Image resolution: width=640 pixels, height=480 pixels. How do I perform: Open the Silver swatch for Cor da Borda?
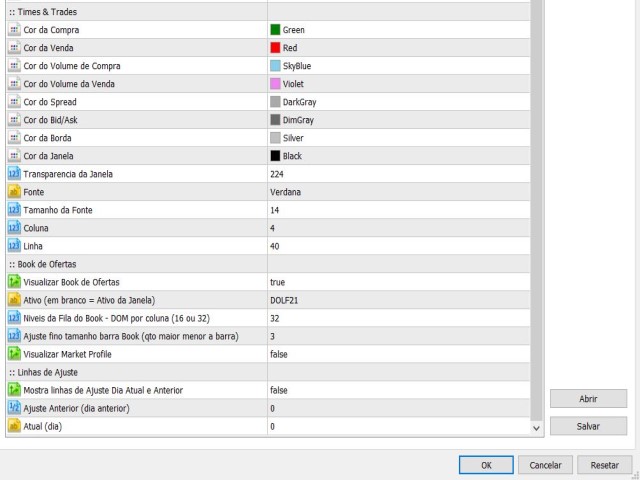coord(275,138)
